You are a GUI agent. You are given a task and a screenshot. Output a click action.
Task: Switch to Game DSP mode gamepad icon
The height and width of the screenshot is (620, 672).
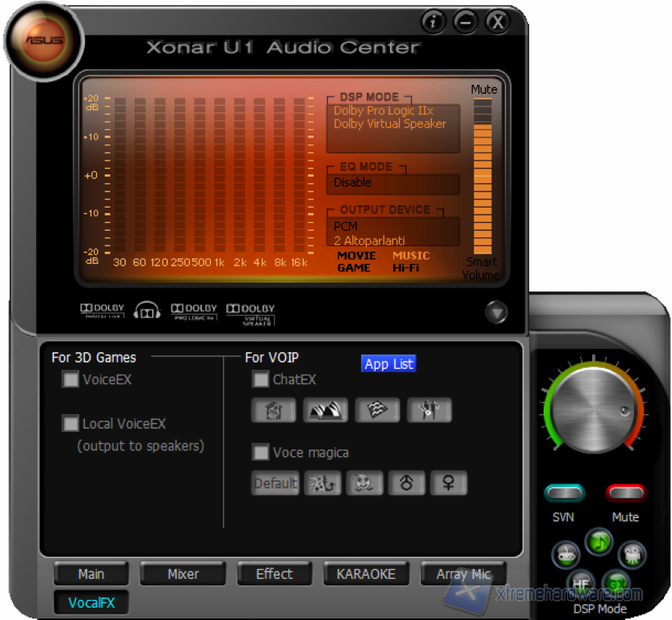pyautogui.click(x=565, y=555)
